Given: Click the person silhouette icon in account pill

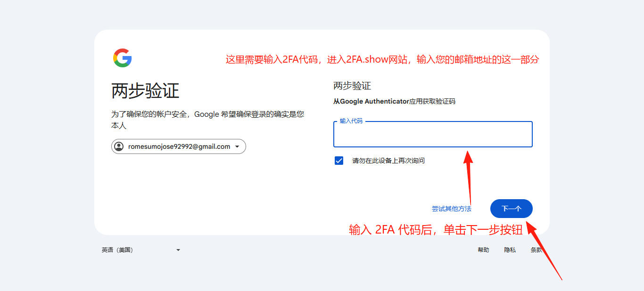Looking at the screenshot, I should (118, 146).
